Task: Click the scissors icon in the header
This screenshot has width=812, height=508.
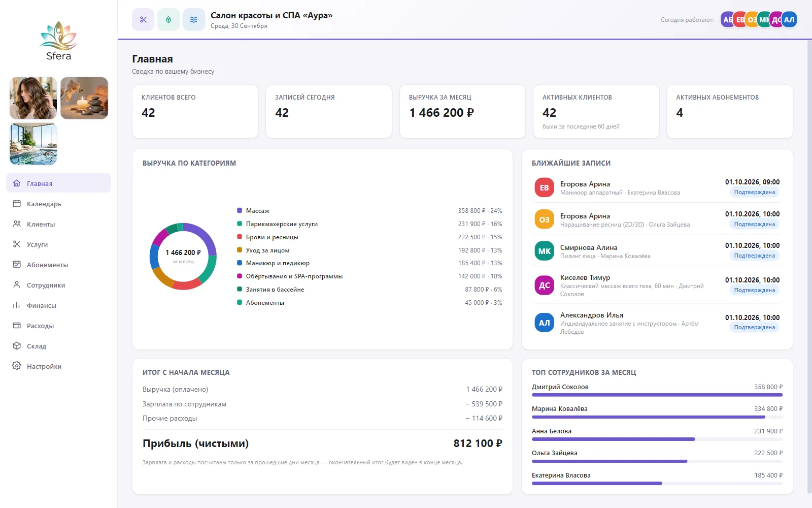Action: 143,20
